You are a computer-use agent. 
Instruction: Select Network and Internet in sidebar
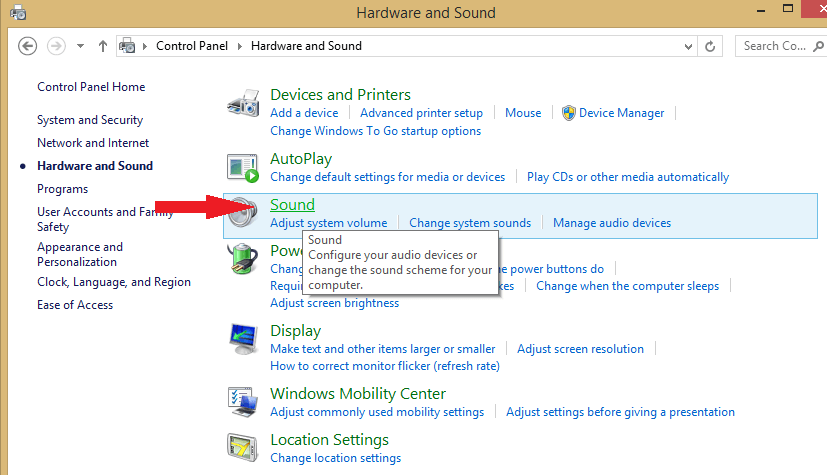pos(93,143)
